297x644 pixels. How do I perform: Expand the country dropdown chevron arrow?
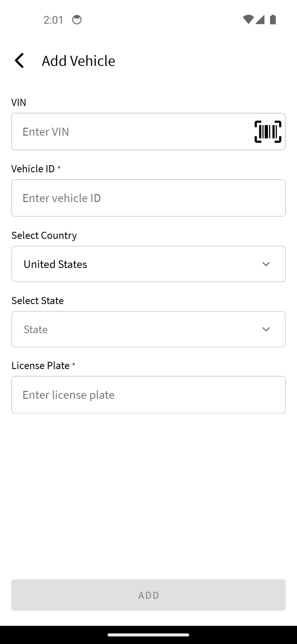(266, 264)
